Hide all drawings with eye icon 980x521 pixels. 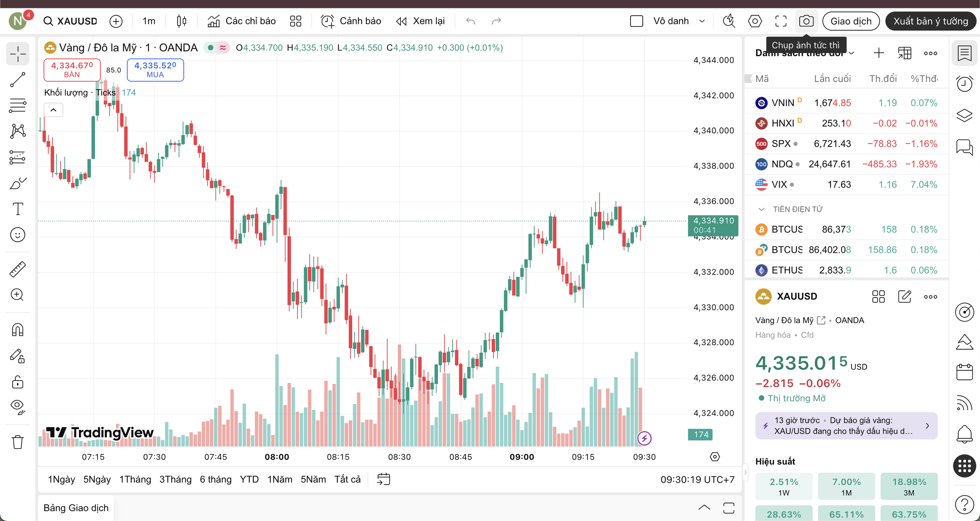(18, 406)
